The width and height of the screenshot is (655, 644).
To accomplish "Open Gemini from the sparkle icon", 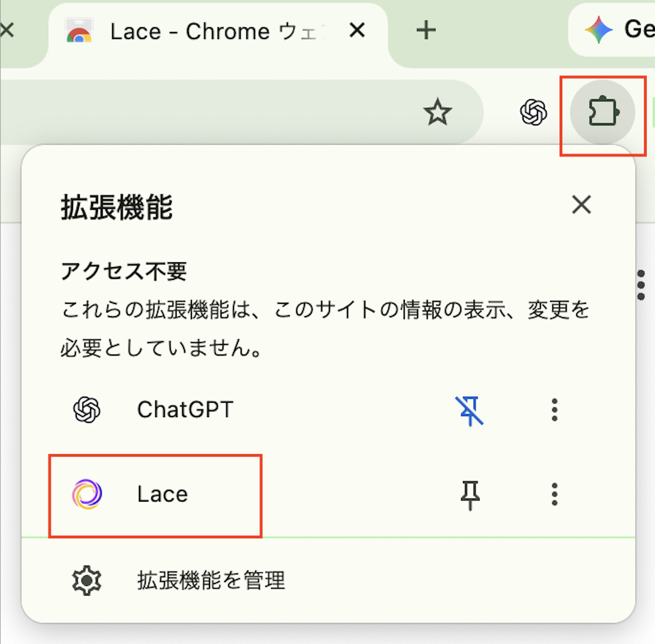I will pyautogui.click(x=599, y=30).
